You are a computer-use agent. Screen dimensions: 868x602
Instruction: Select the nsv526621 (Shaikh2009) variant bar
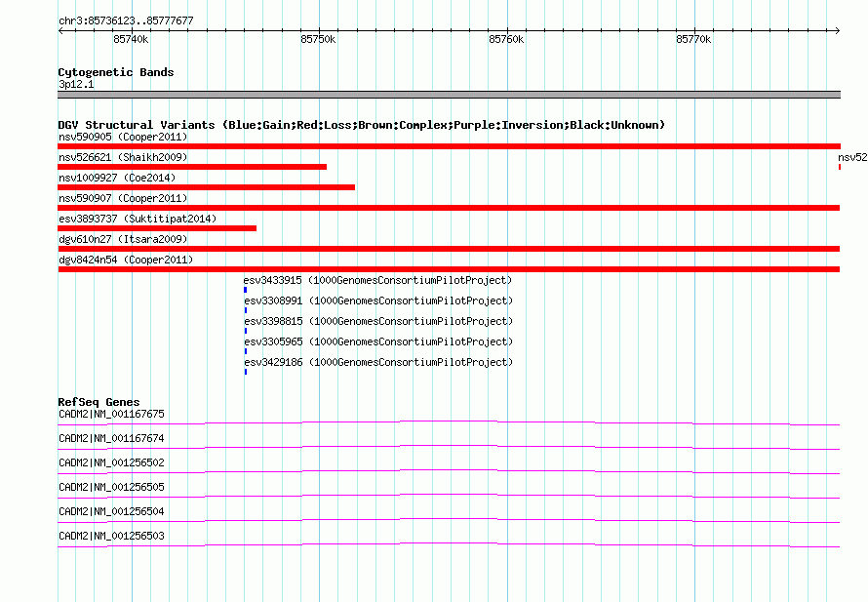[x=192, y=167]
